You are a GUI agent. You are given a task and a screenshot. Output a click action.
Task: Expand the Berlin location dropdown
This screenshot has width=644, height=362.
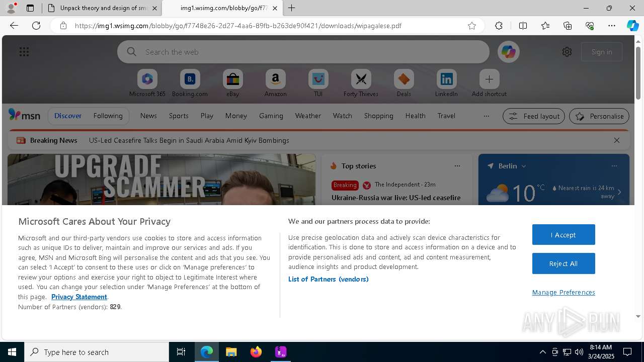pyautogui.click(x=524, y=166)
